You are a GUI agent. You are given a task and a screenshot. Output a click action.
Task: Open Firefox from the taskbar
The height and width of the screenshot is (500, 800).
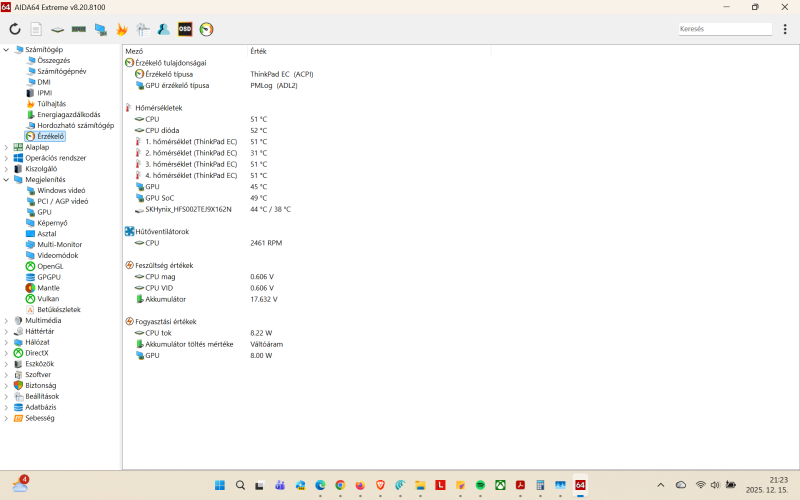point(360,485)
